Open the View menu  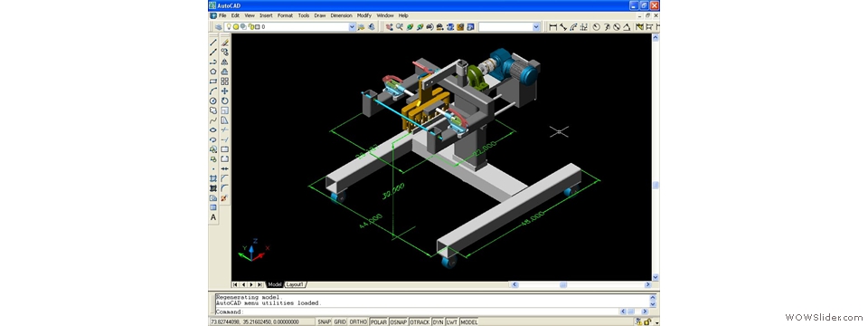[250, 15]
